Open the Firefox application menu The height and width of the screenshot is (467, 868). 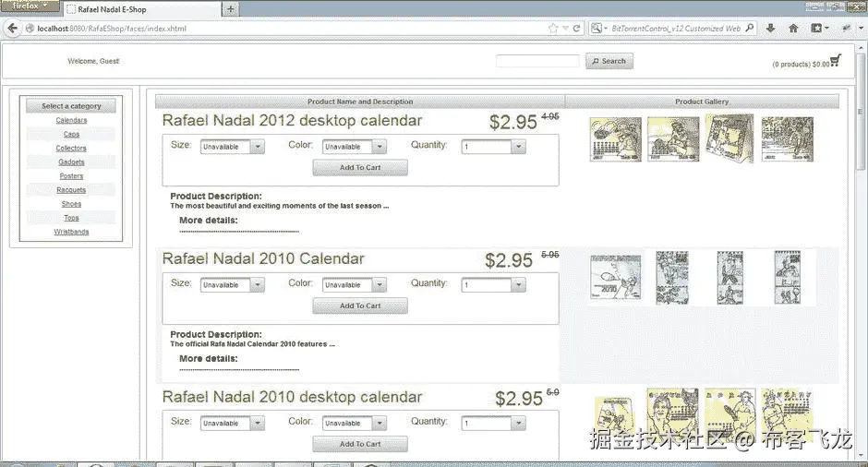coord(30,6)
